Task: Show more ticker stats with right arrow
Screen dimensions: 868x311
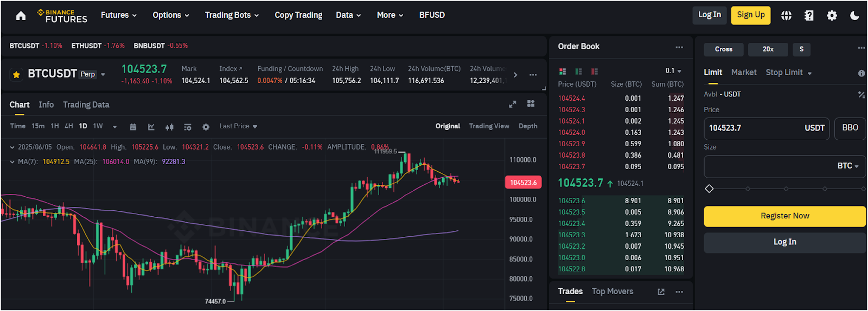Action: (x=515, y=75)
